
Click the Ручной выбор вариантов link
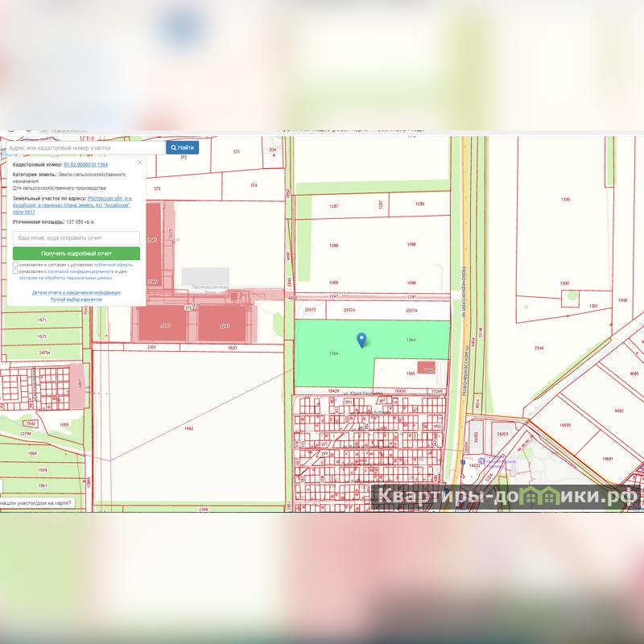click(76, 299)
